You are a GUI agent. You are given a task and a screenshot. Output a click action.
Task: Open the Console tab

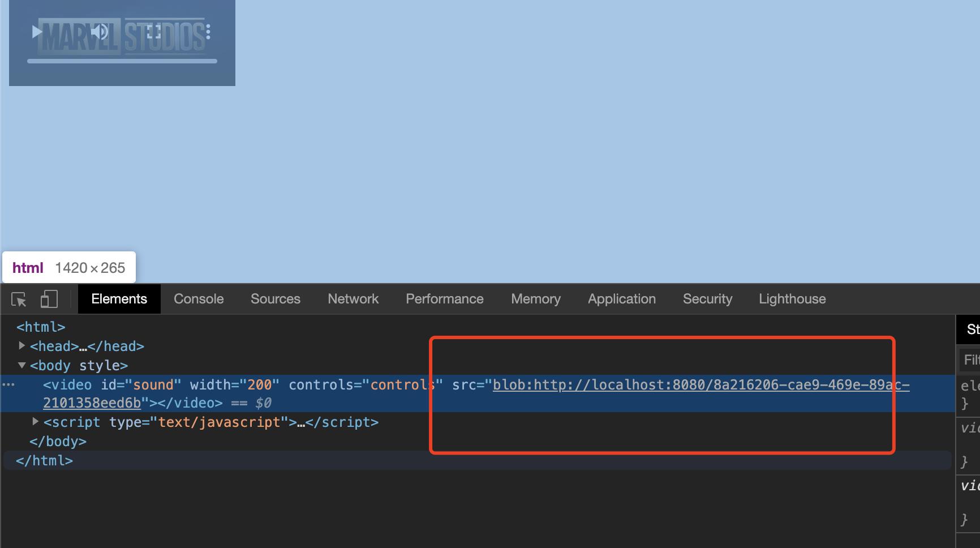[x=199, y=299]
